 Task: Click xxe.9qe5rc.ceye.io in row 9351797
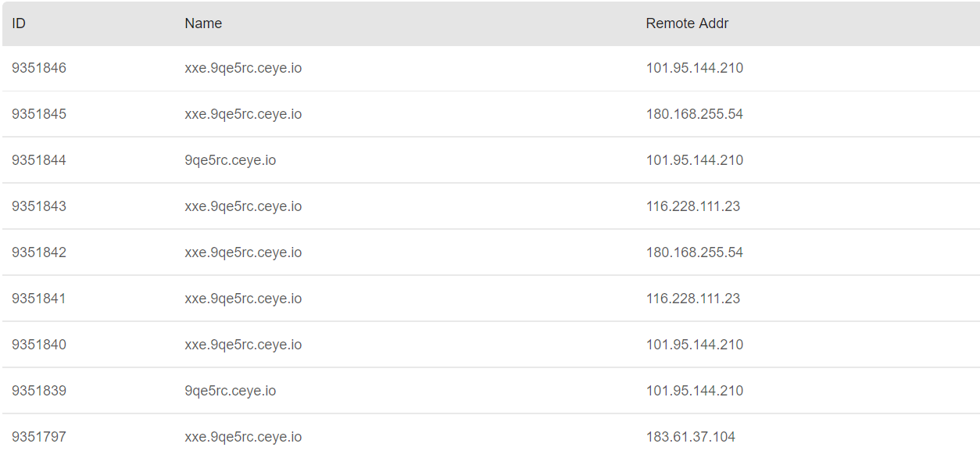pos(243,437)
